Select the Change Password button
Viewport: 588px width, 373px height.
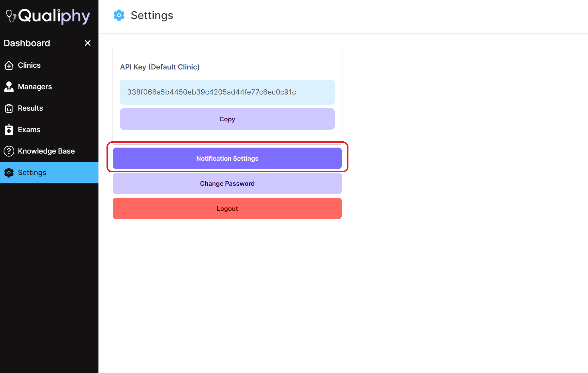click(x=227, y=183)
